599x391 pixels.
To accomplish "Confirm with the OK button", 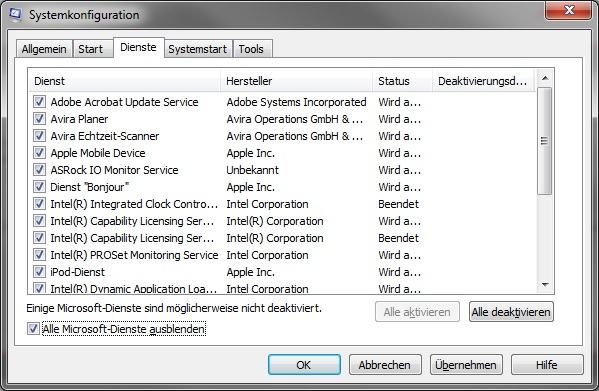I will 304,365.
